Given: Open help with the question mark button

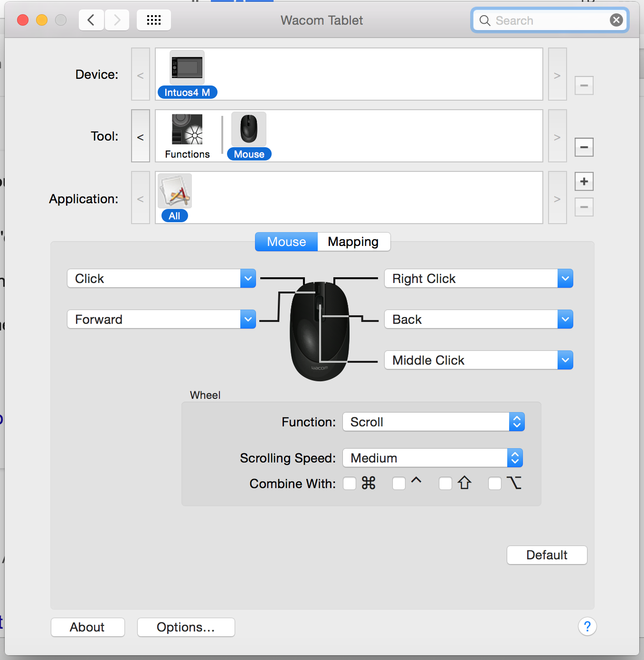Looking at the screenshot, I should pyautogui.click(x=587, y=627).
